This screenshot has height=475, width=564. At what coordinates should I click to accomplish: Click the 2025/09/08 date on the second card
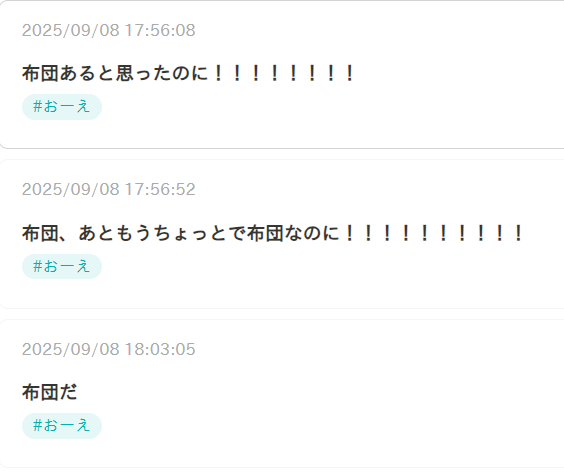coord(70,189)
